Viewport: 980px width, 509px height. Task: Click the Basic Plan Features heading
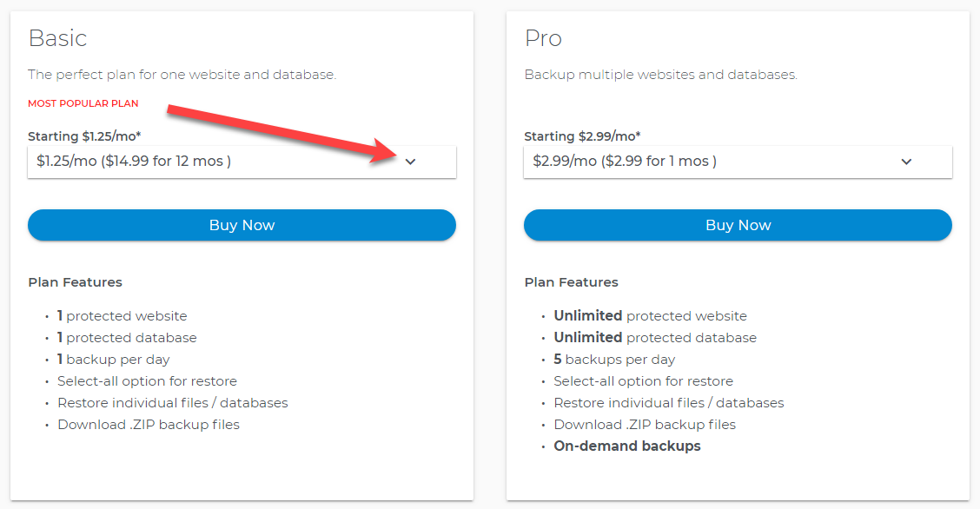click(75, 282)
